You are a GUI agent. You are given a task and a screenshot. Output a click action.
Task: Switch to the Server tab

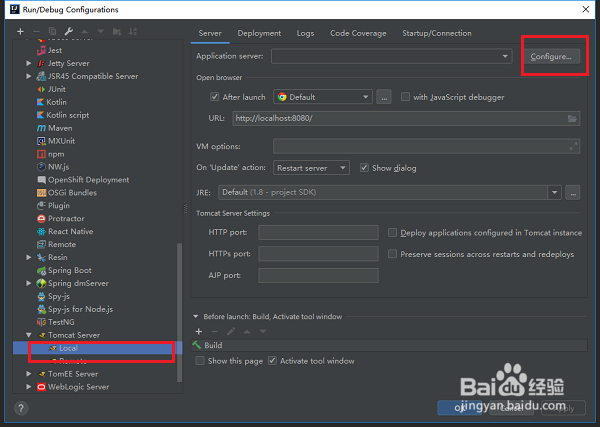pos(210,34)
